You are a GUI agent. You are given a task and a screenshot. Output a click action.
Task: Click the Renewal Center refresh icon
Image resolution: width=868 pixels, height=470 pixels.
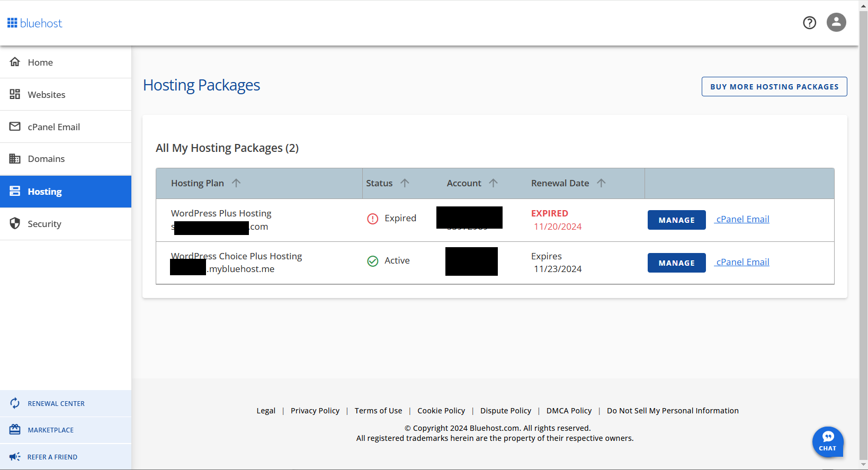[x=15, y=403]
